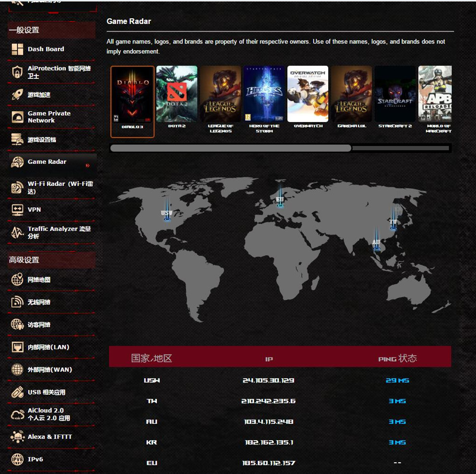Click the KR IP 182.162.135.1

269,443
